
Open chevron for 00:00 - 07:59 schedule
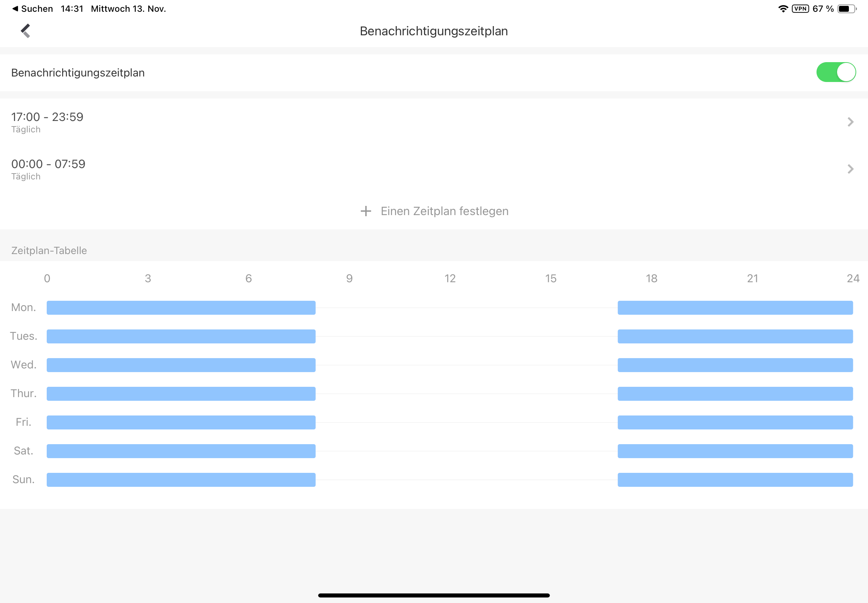[x=850, y=169]
